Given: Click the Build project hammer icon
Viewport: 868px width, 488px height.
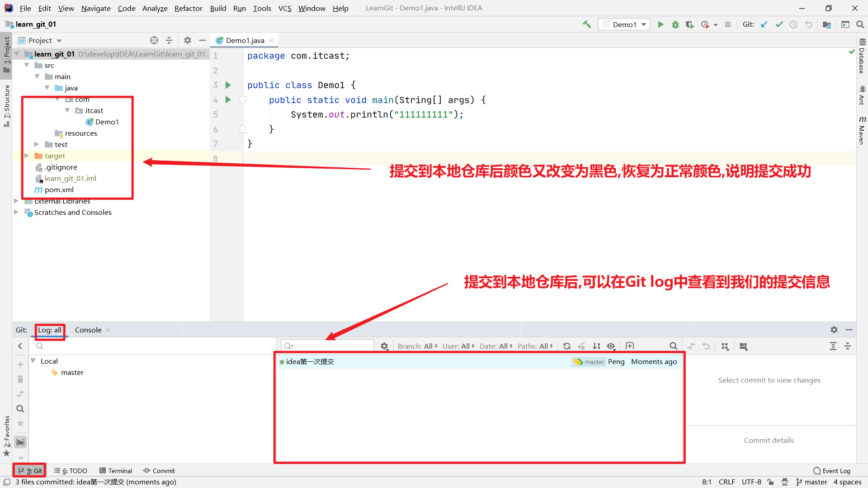Looking at the screenshot, I should pos(587,24).
